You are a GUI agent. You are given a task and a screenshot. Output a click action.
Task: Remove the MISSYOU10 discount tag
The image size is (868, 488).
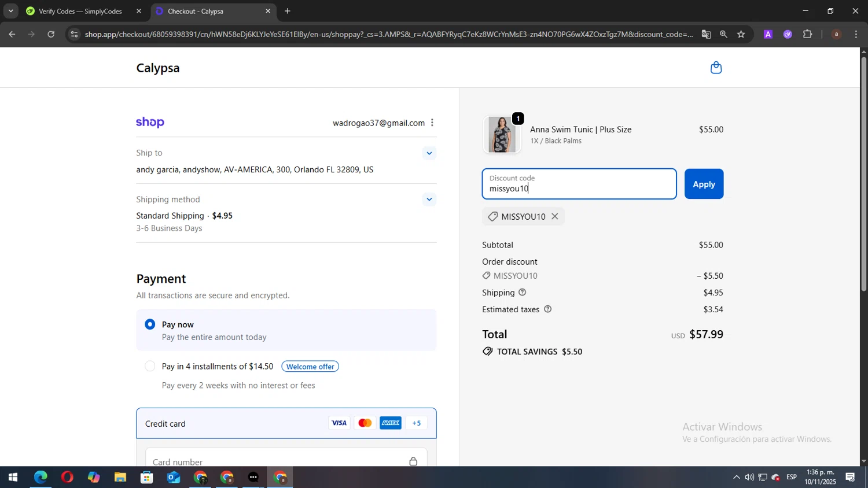click(554, 216)
